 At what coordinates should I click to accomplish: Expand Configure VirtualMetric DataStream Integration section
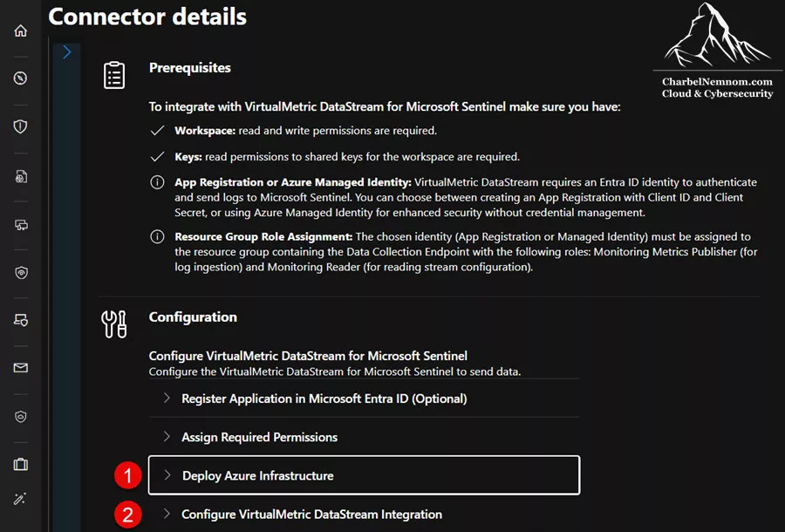pos(364,514)
